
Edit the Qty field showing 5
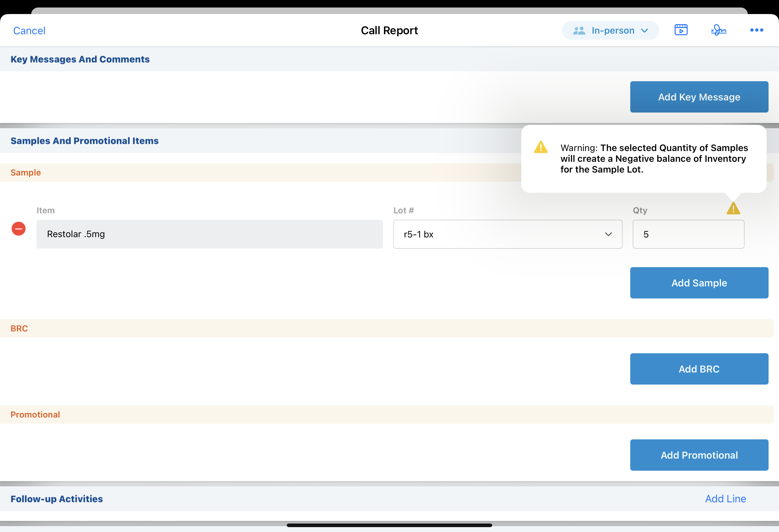coord(688,234)
